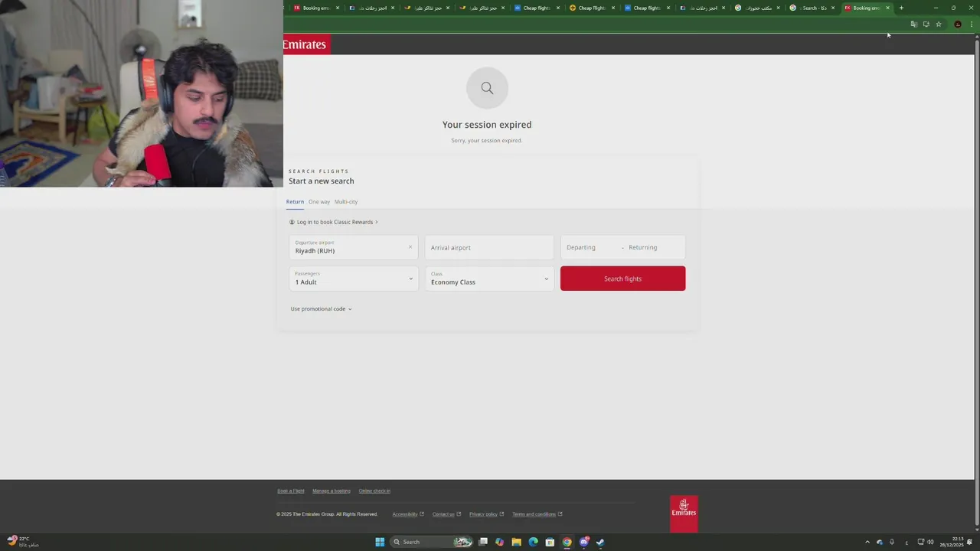The height and width of the screenshot is (551, 980).
Task: Click the install app icon in address bar
Action: 926,24
